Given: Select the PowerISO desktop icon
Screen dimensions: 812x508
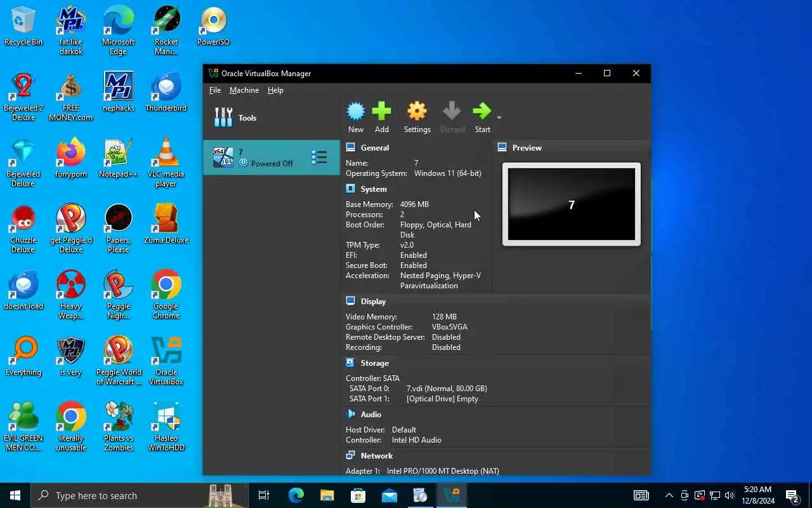Looking at the screenshot, I should (213, 27).
